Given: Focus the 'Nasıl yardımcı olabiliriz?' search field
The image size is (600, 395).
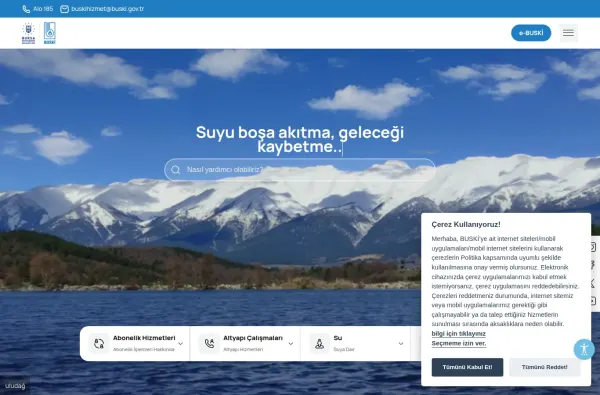Looking at the screenshot, I should click(300, 170).
